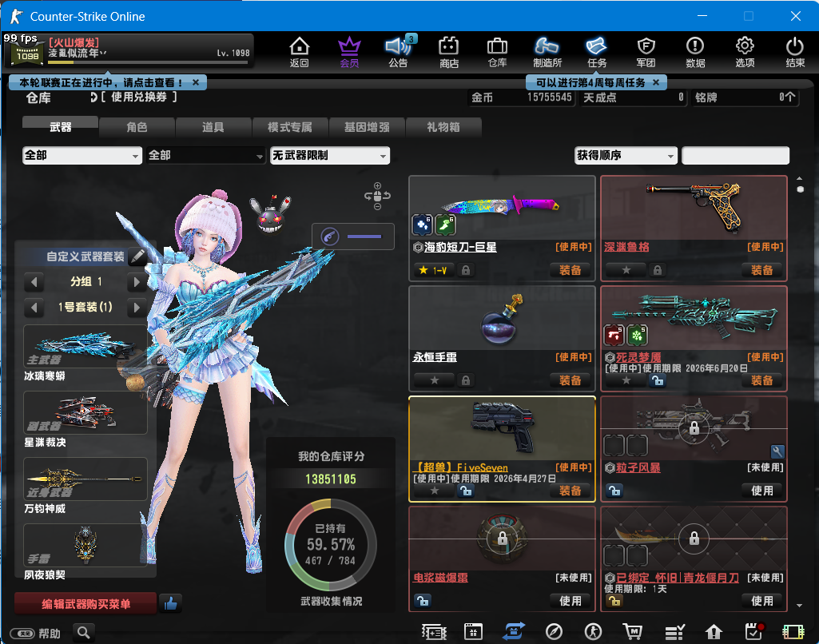Click the compass icon in bottom toolbar
Screen dimensions: 819x644
coord(554,632)
